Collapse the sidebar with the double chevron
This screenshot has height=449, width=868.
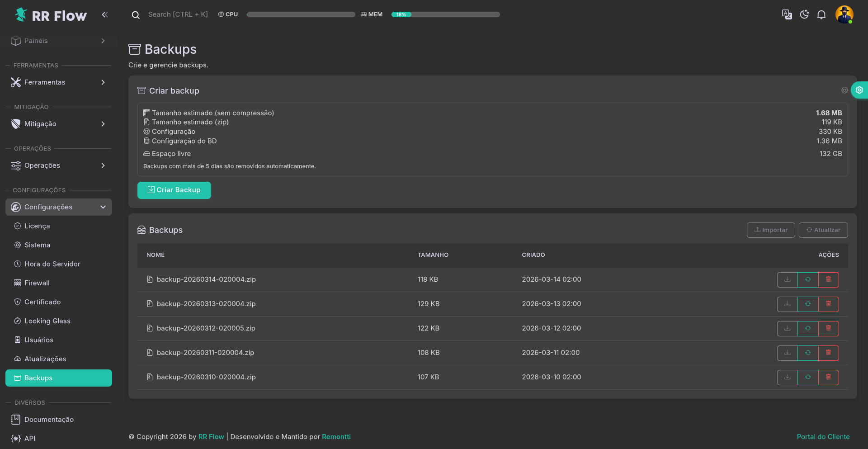(x=105, y=14)
